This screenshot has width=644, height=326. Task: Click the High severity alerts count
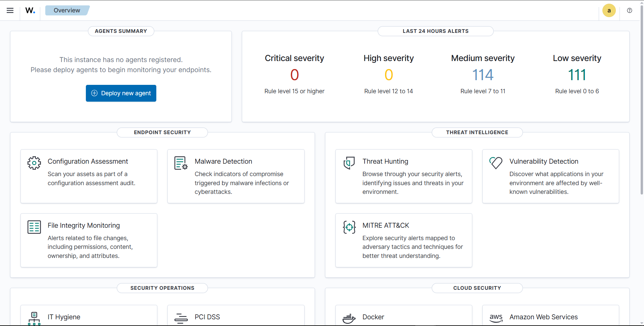pos(388,75)
